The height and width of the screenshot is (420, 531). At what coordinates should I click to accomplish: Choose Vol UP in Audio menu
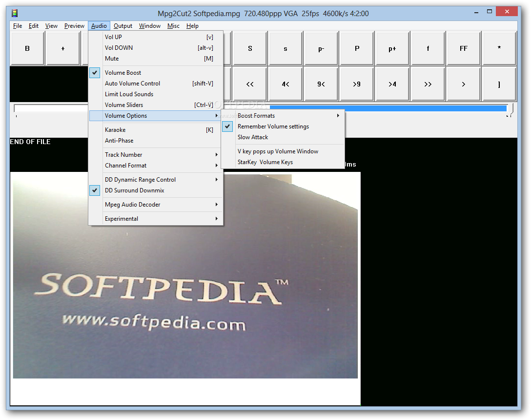pyautogui.click(x=156, y=37)
